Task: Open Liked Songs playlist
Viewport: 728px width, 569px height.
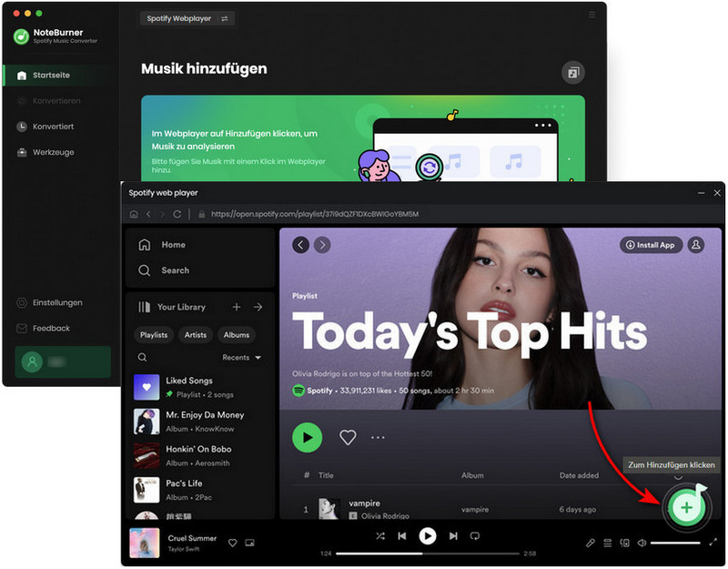Action: tap(199, 387)
